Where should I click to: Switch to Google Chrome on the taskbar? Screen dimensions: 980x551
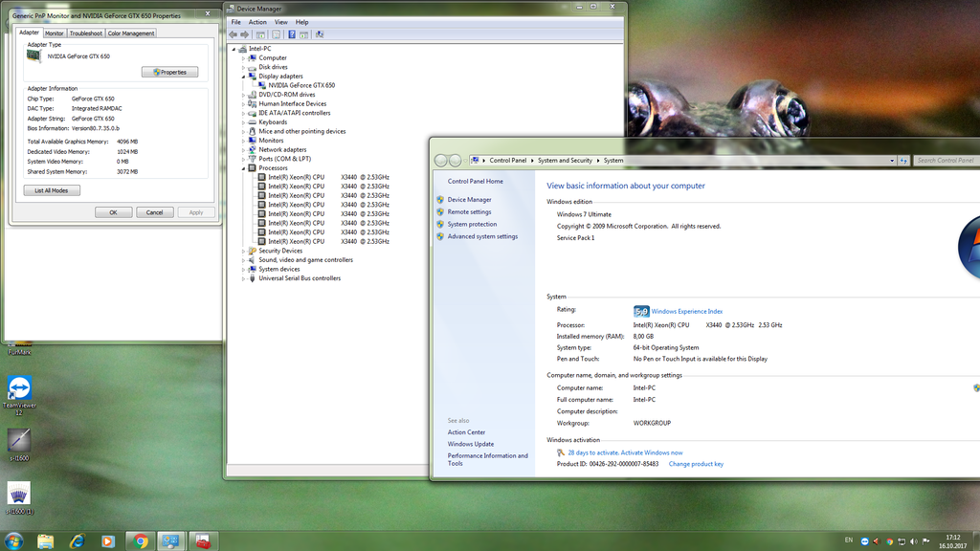click(140, 541)
